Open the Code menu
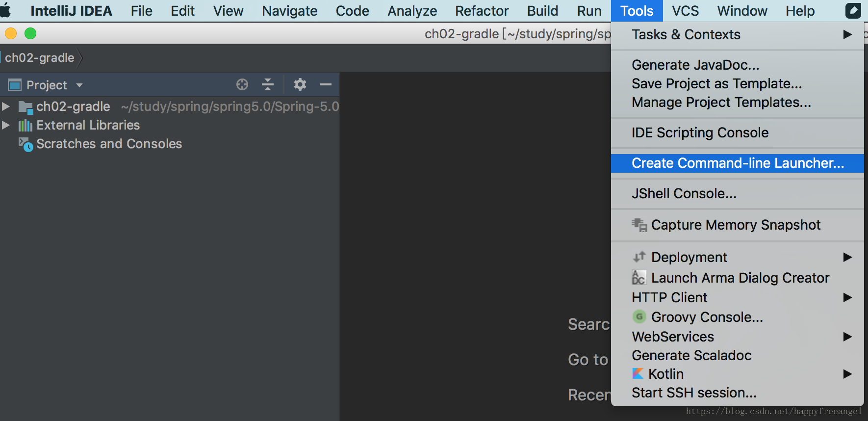 [352, 11]
